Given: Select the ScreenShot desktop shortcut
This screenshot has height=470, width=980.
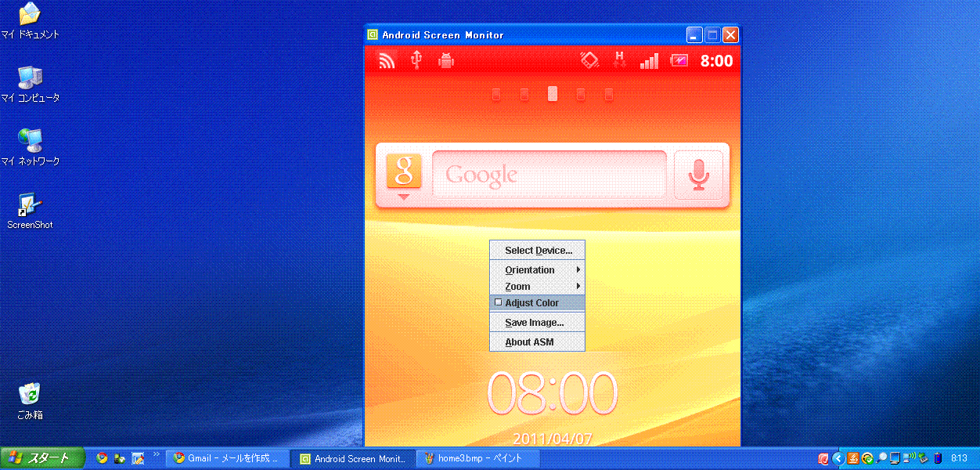Looking at the screenshot, I should tap(30, 211).
